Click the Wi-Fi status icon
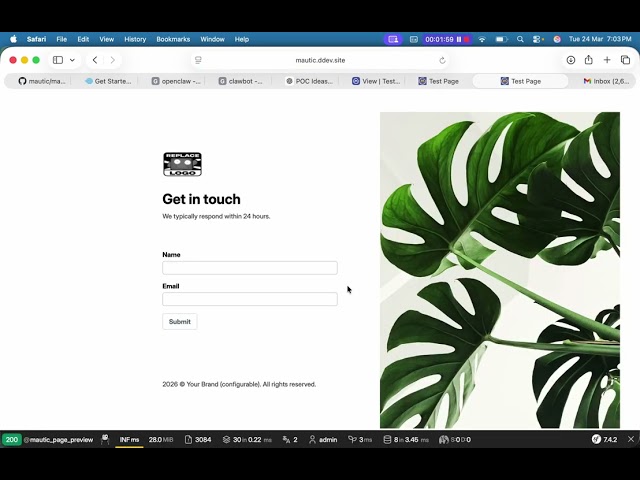This screenshot has width=640, height=480. point(482,39)
